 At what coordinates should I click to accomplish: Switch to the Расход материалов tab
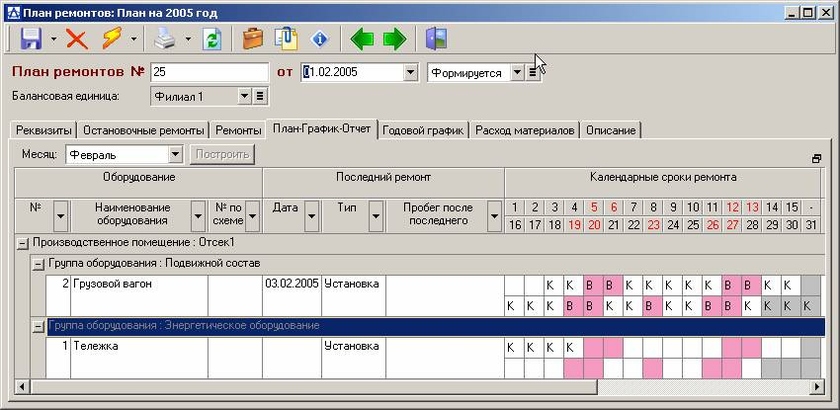point(525,130)
